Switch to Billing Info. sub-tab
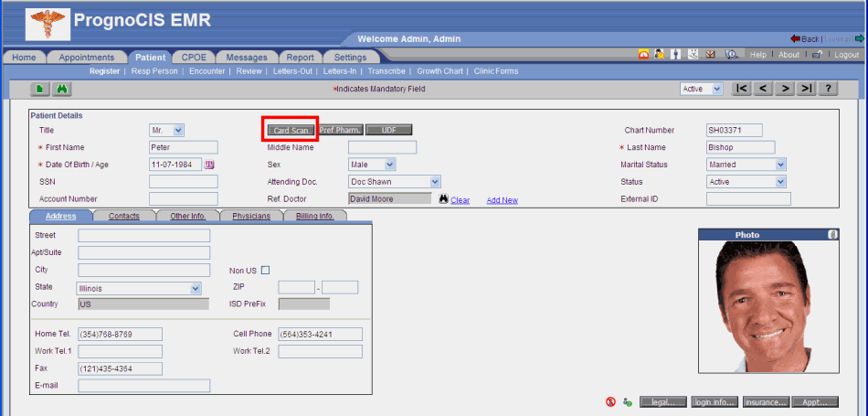The width and height of the screenshot is (868, 416). [x=315, y=216]
